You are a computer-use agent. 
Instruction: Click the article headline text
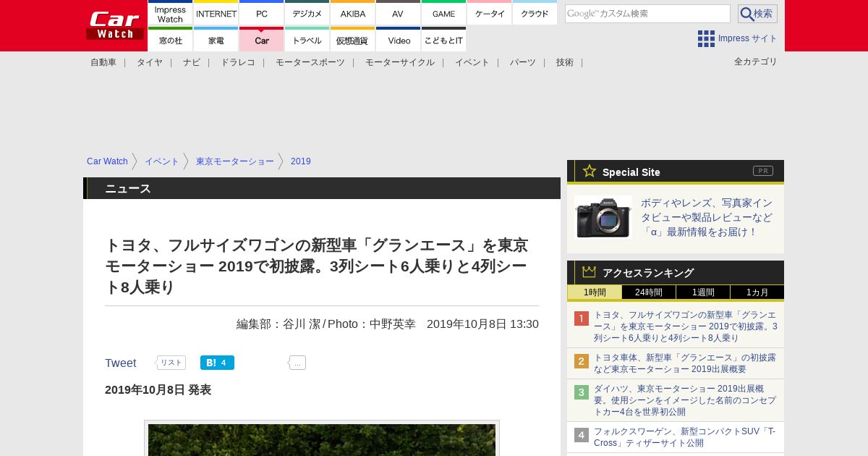(x=317, y=266)
